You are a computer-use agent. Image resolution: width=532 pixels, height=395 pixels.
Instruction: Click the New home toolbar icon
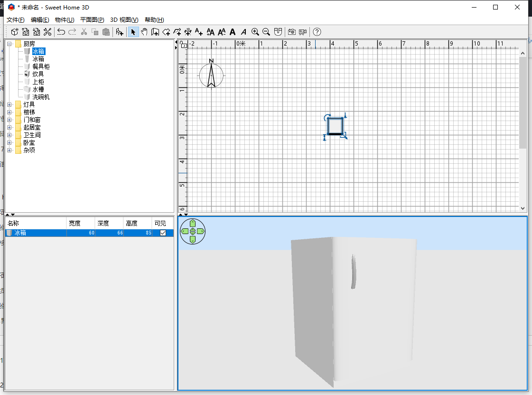pos(15,32)
